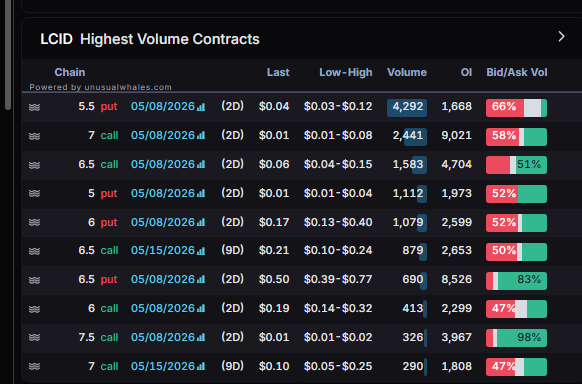Click the LCID Highest Volume Contracts title
This screenshot has height=384, width=582.
tap(150, 39)
